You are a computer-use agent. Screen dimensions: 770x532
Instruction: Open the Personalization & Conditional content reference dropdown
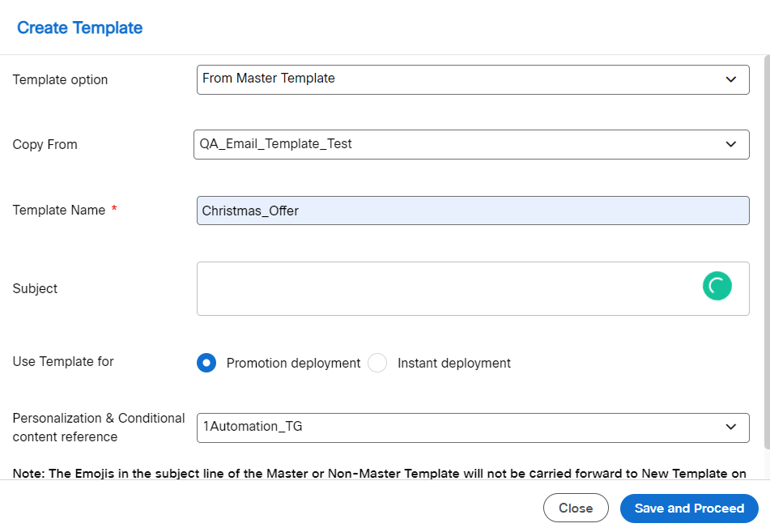(472, 428)
